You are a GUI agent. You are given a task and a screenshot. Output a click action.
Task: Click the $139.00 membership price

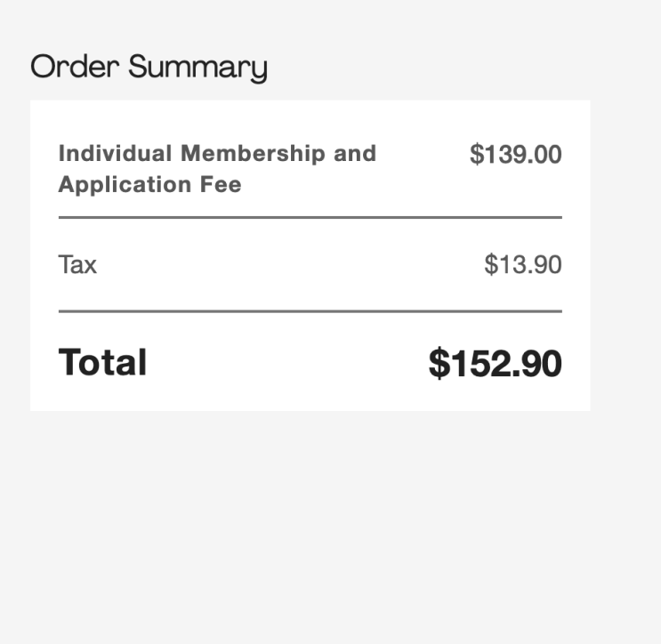tap(516, 155)
